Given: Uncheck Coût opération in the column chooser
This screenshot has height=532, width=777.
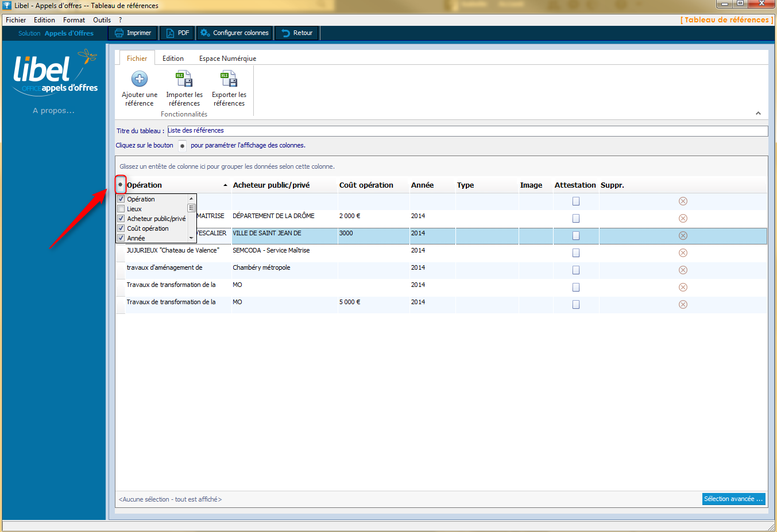Looking at the screenshot, I should tap(121, 228).
